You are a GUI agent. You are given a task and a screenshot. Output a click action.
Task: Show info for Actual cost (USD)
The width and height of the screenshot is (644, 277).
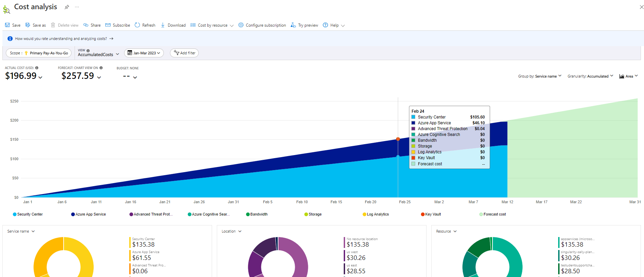[37, 68]
